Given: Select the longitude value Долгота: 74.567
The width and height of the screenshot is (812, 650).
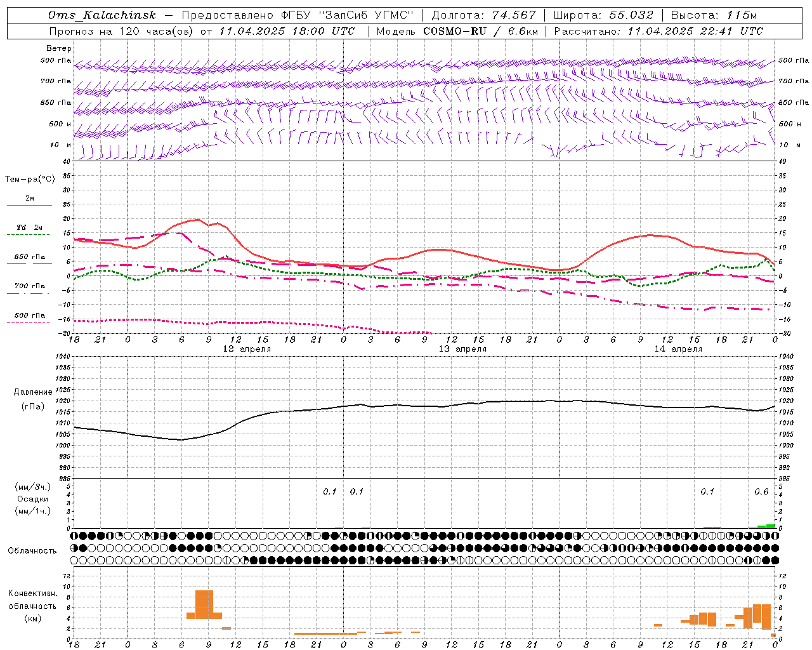Looking at the screenshot, I should click(483, 15).
